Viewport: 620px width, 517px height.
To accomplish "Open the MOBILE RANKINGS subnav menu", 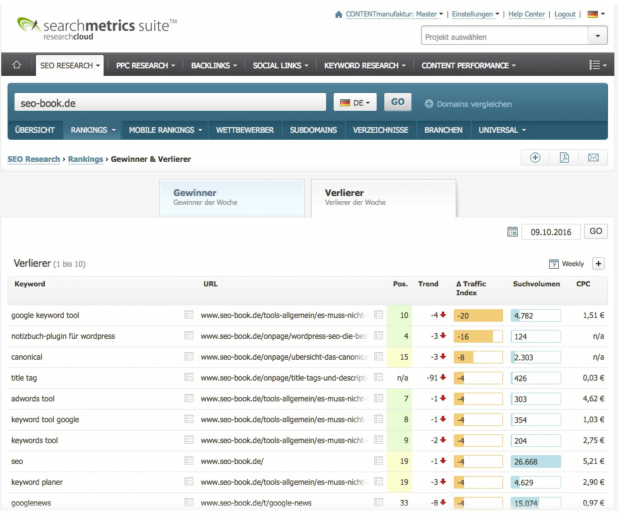I will 165,130.
